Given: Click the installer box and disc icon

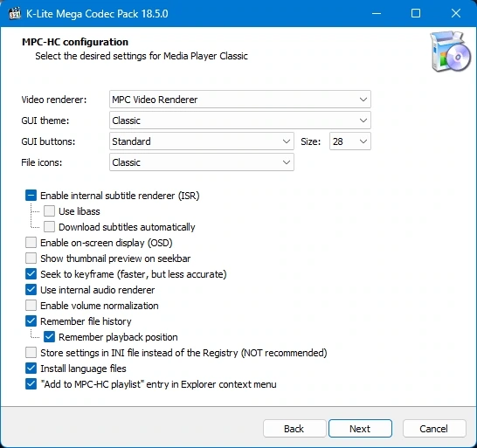Looking at the screenshot, I should click(450, 52).
